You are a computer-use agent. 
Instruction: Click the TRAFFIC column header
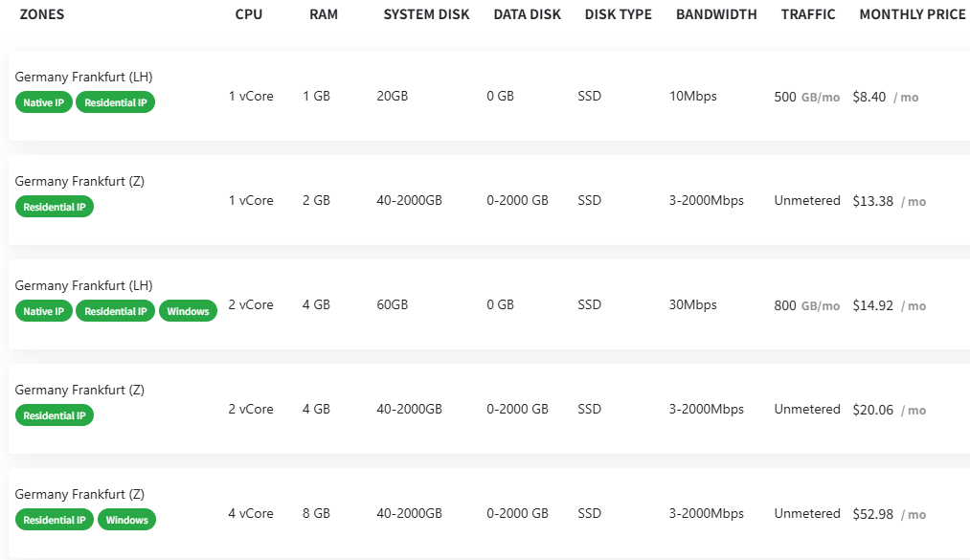click(808, 14)
